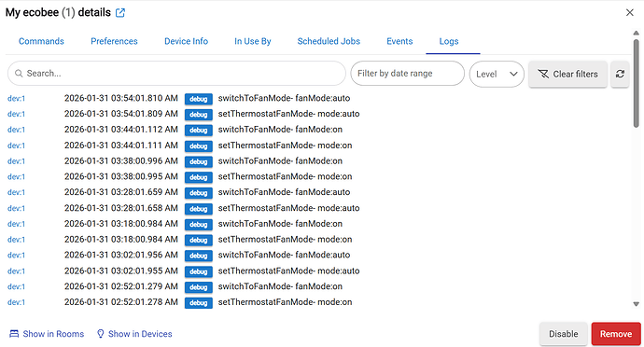
Task: Switch to the Preferences tab
Action: 114,41
